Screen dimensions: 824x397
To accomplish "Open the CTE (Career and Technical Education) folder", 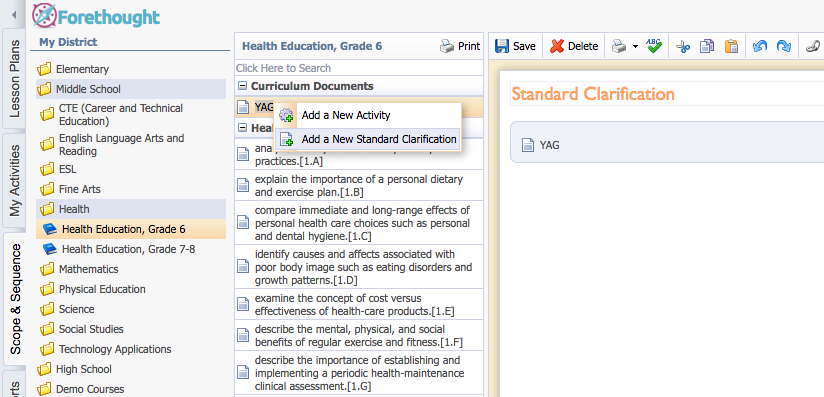I will point(131,115).
